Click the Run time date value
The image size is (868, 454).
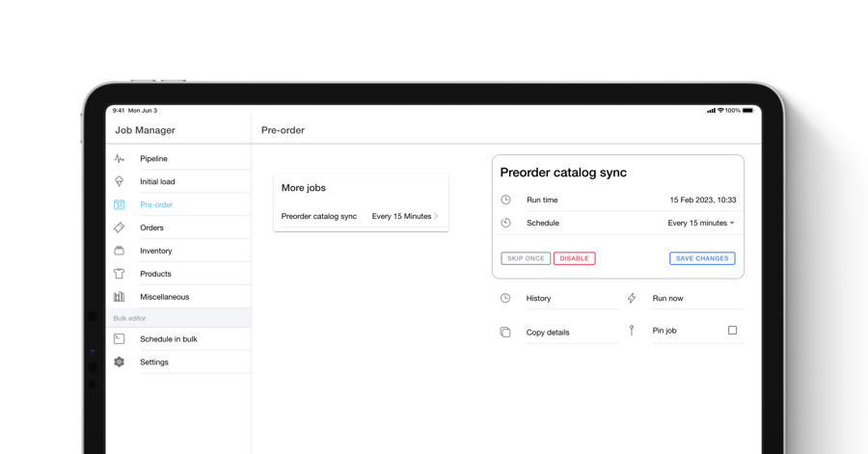tap(702, 200)
